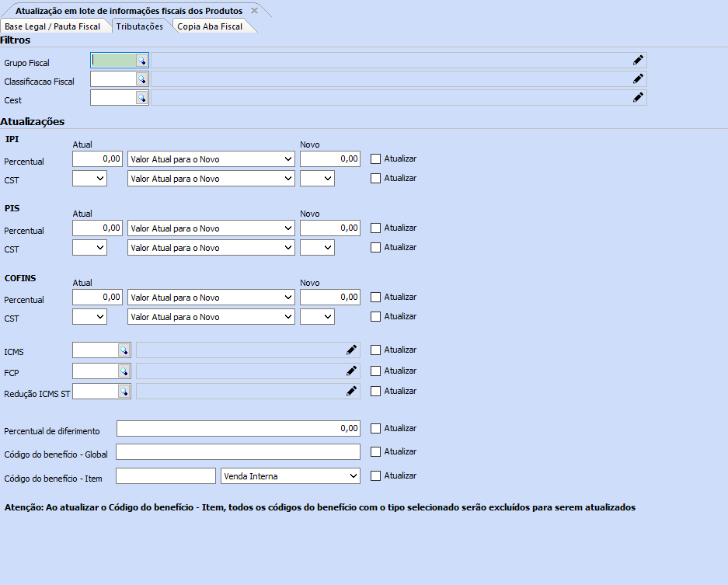Open FCP search lookup icon
Viewport: 728px width, 585px height.
pyautogui.click(x=124, y=371)
